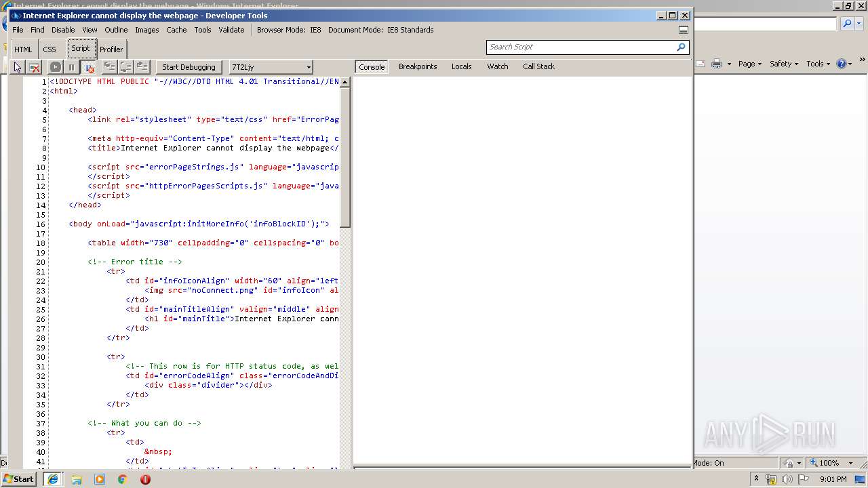Image resolution: width=868 pixels, height=488 pixels.
Task: Open the IE command bar Tools menu
Action: pos(818,64)
